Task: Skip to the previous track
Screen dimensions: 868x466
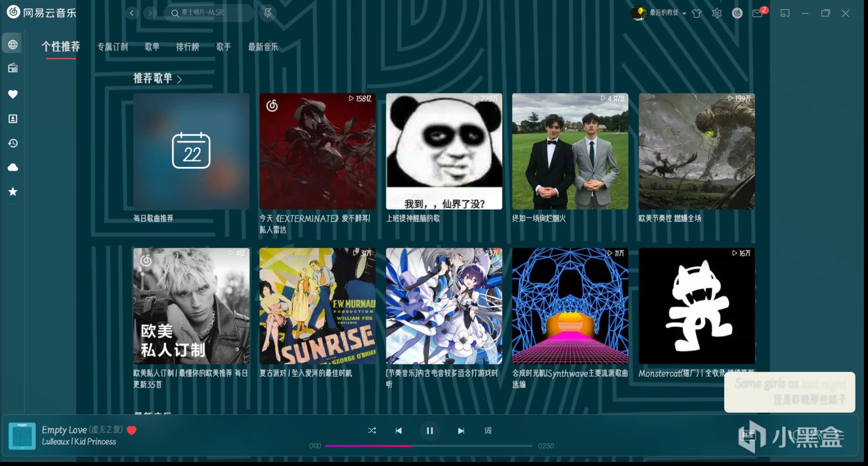Action: [399, 431]
